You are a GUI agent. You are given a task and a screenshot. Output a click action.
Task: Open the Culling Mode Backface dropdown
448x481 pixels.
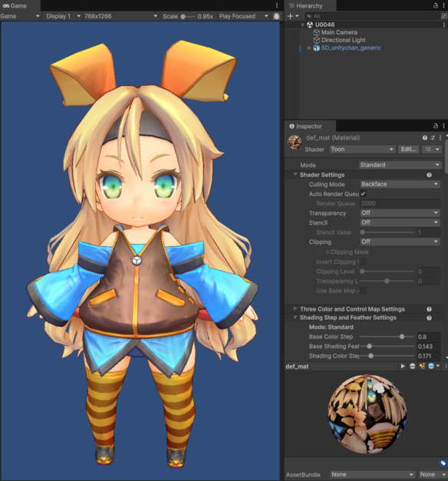point(400,184)
